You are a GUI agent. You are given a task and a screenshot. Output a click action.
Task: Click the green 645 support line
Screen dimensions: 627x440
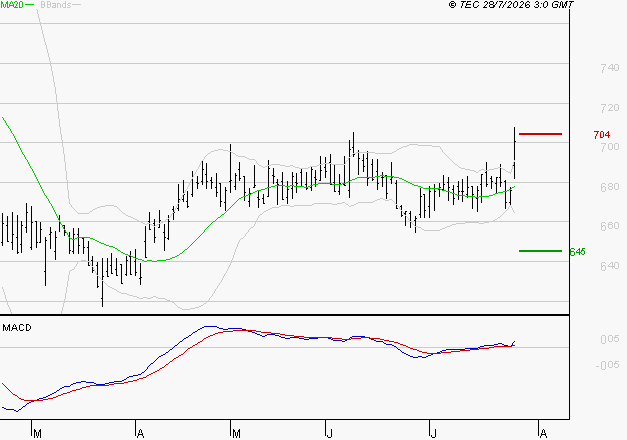point(540,251)
